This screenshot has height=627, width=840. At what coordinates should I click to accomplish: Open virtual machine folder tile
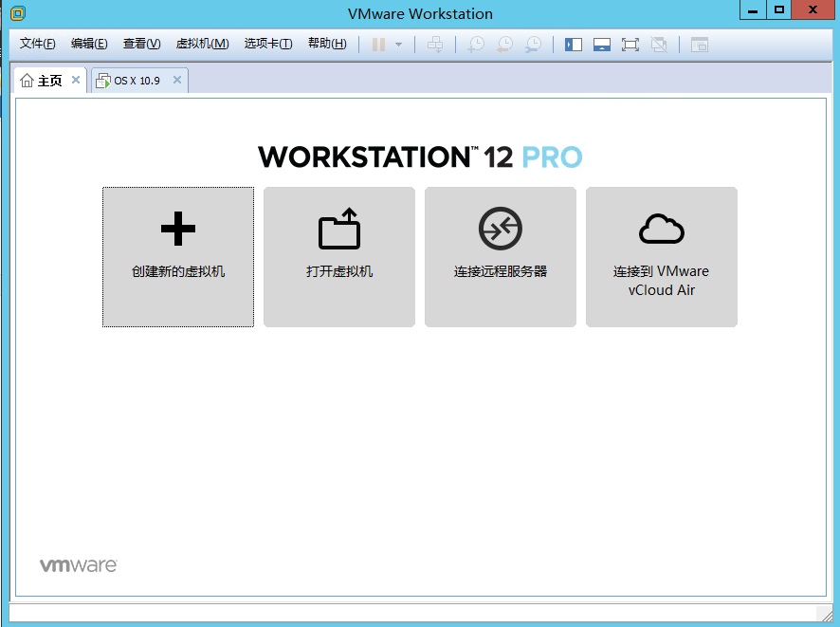339,257
